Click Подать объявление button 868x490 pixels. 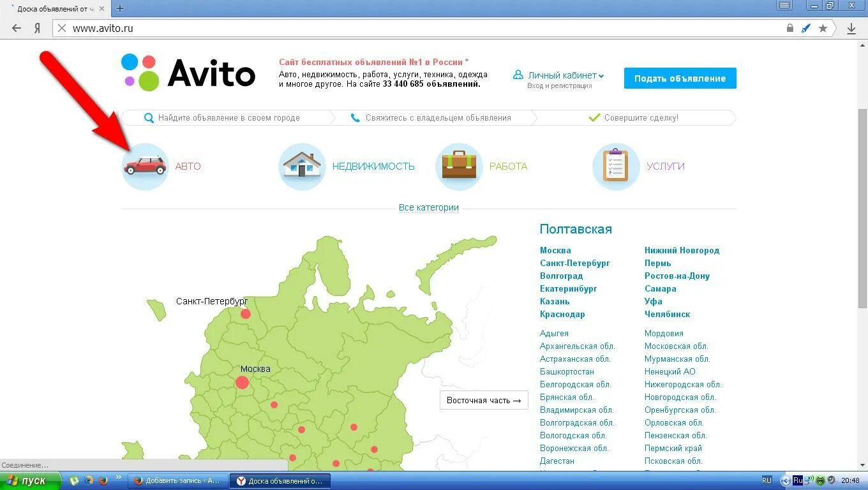pyautogui.click(x=680, y=78)
